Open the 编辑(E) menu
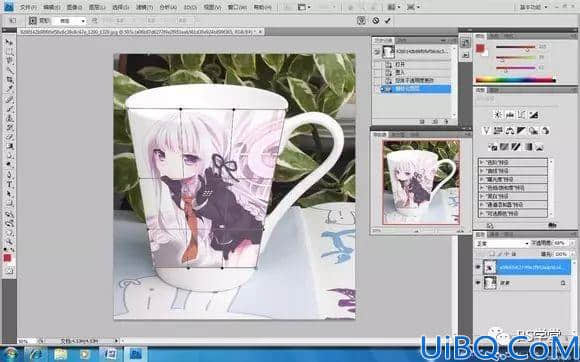Screen dimensions: 580x362 coord(51,7)
